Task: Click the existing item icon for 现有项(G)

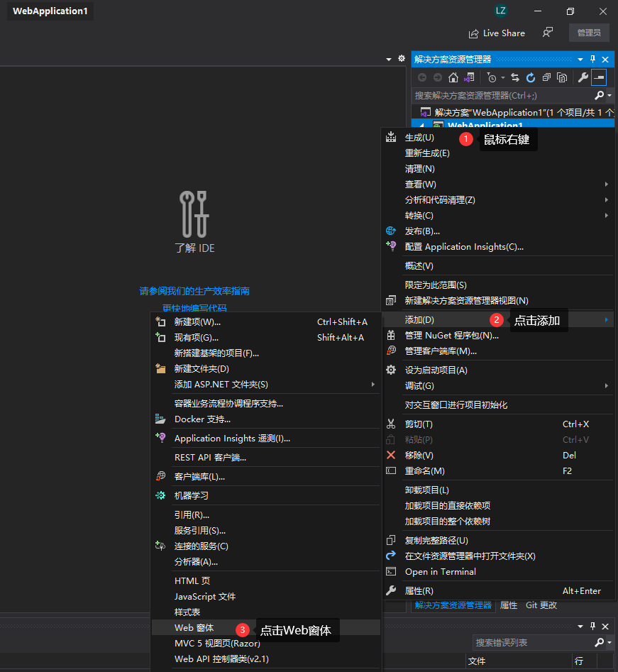Action: [x=160, y=337]
